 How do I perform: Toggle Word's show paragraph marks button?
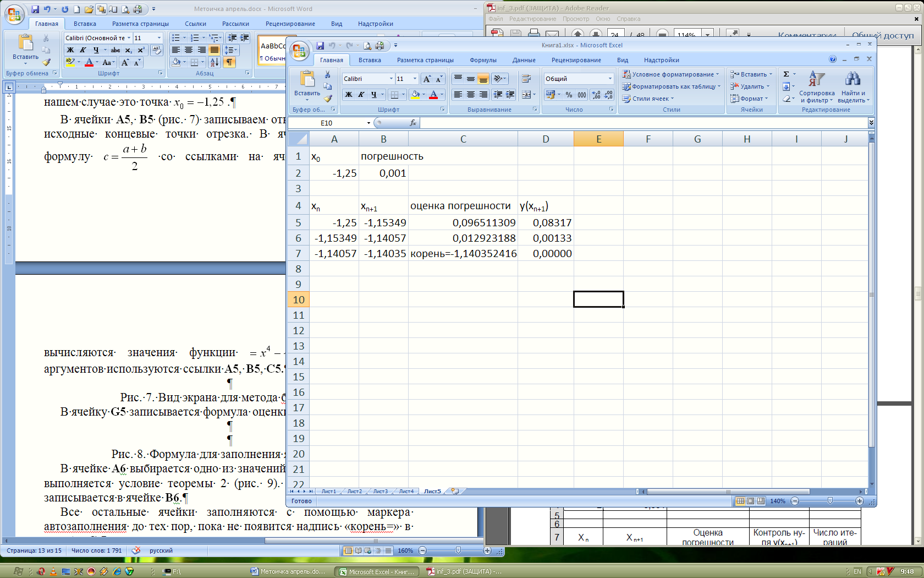pyautogui.click(x=229, y=62)
